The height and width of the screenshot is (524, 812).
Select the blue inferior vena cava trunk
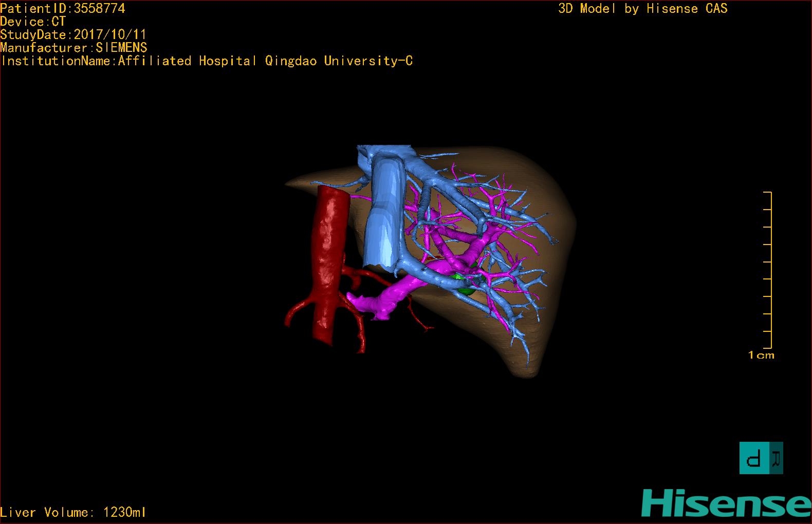385,216
